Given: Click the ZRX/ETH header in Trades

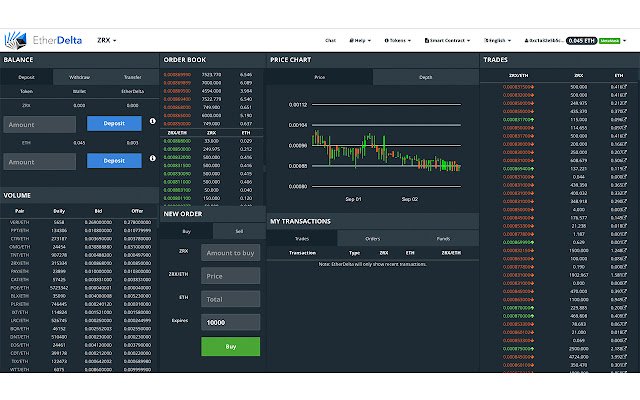Looking at the screenshot, I should tap(518, 76).
